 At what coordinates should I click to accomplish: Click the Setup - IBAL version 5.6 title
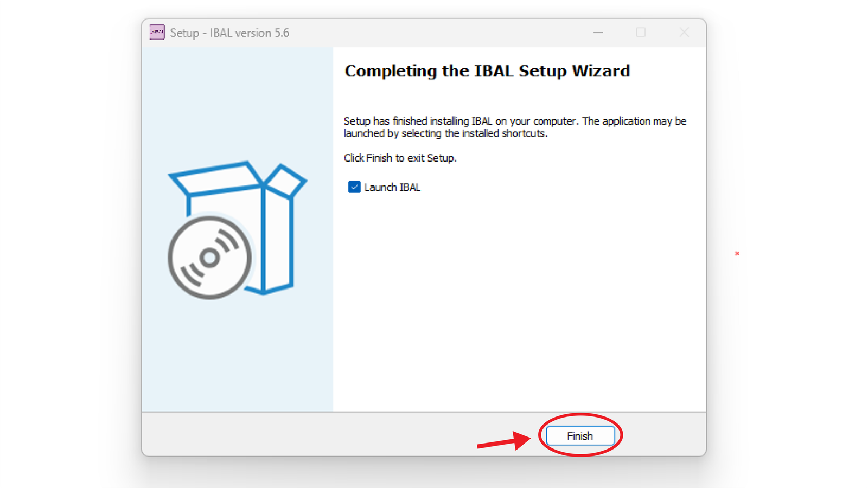229,33
